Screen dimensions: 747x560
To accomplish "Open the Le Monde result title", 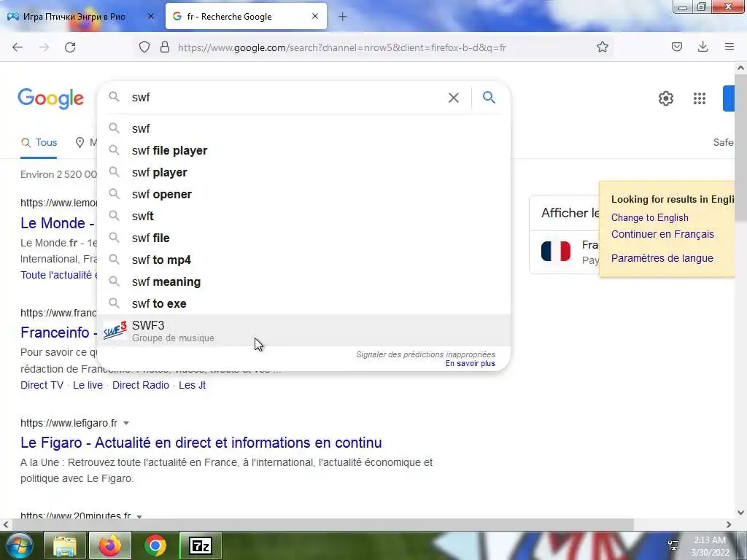I will click(58, 223).
